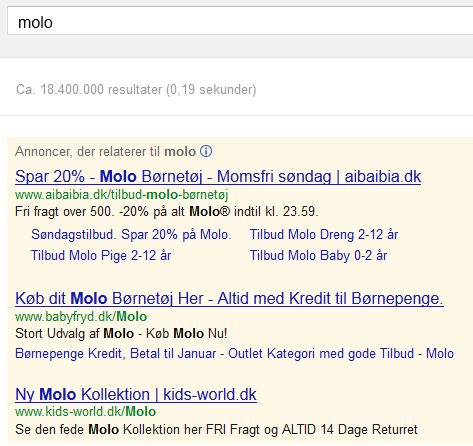Click Se den fede Molo Kollektion description
Image resolution: width=473 pixels, height=446 pixels.
point(216,430)
